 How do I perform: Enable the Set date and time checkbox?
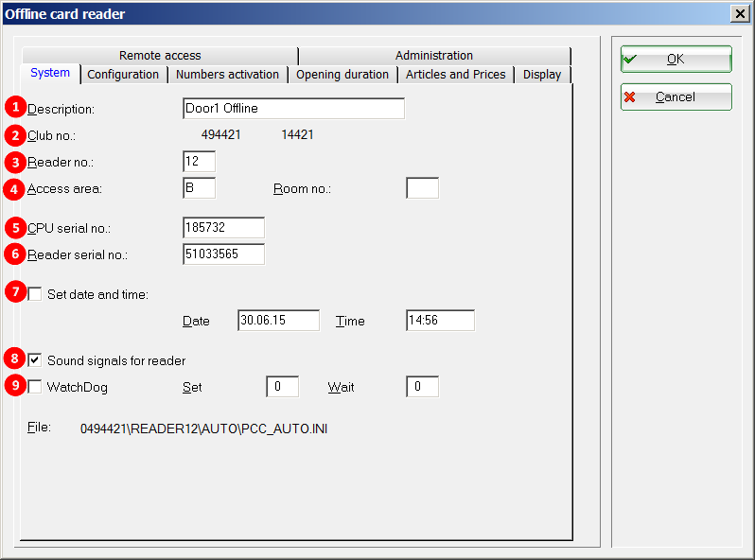tap(35, 294)
